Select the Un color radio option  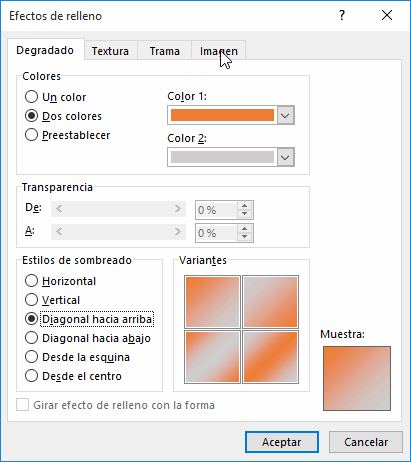31,97
